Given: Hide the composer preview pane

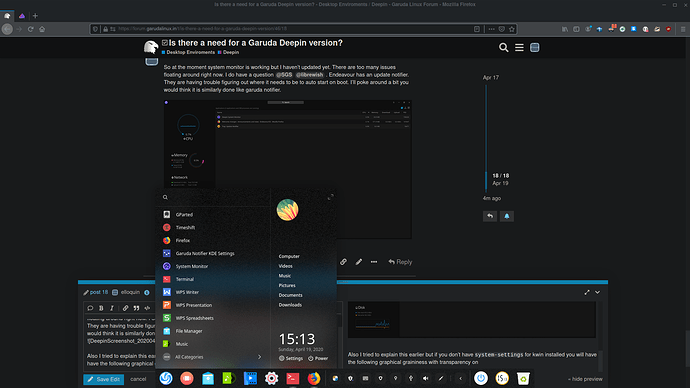Looking at the screenshot, I should pyautogui.click(x=585, y=379).
